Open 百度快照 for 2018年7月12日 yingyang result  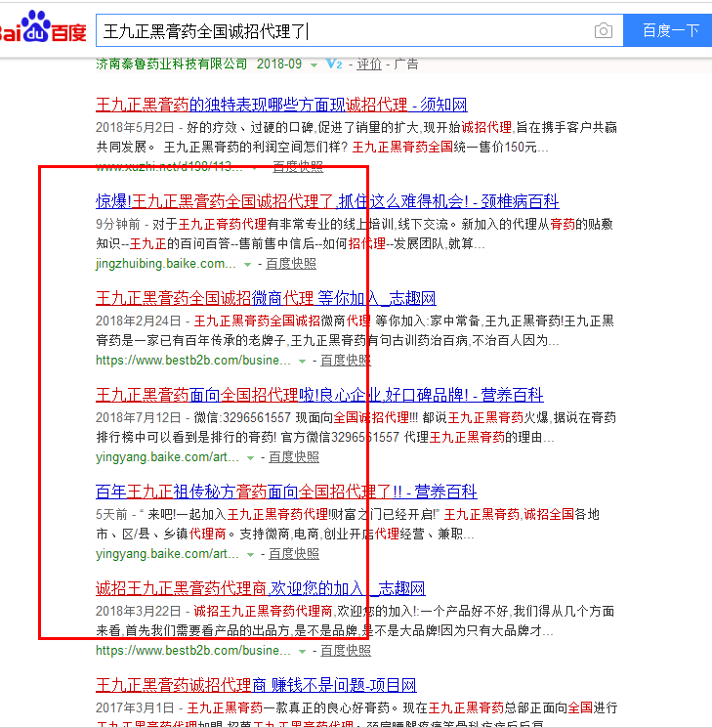294,457
